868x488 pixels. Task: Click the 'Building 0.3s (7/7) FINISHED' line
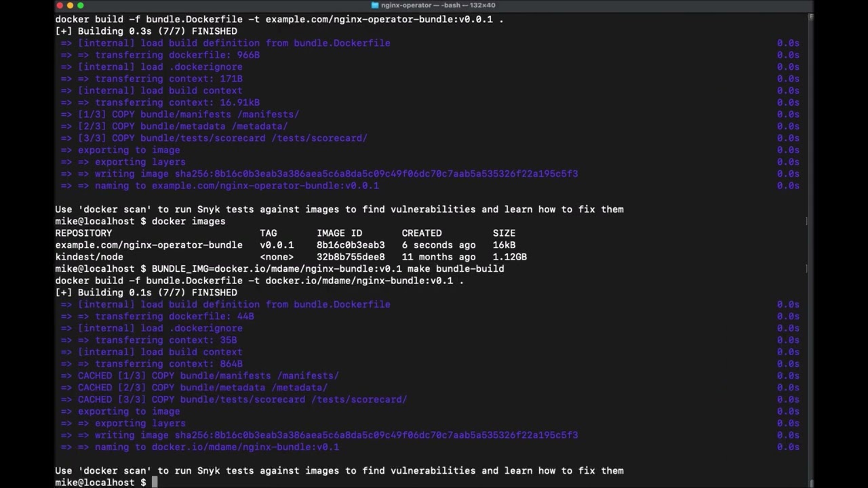point(146,31)
